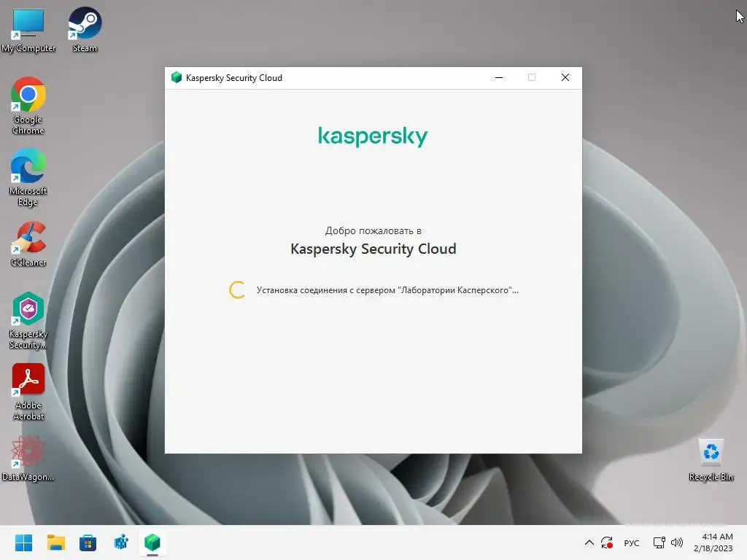Minimize the Kaspersky Security Cloud window

click(499, 77)
